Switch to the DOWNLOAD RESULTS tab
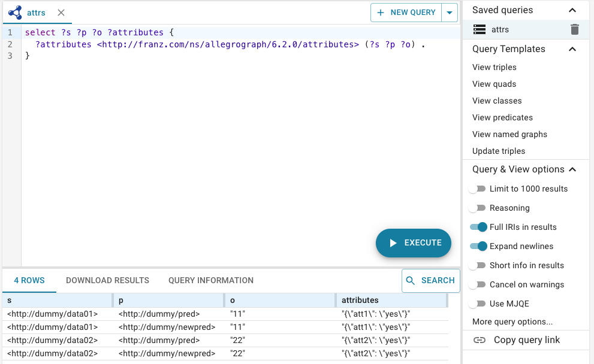The height and width of the screenshot is (364, 594). pos(107,280)
